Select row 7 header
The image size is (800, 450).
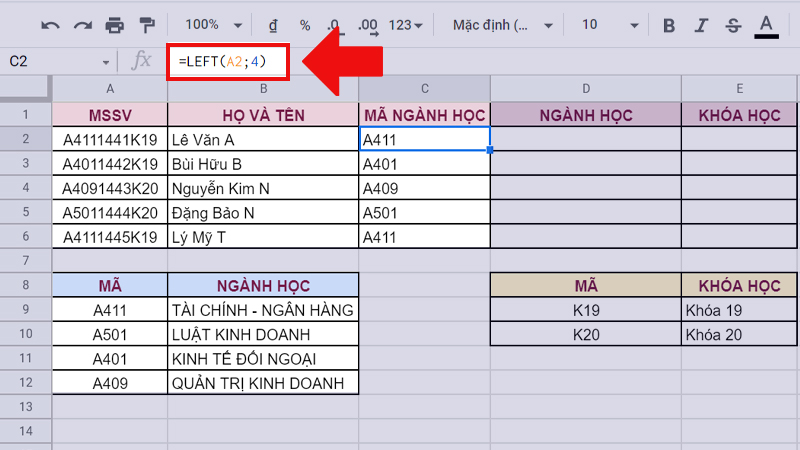[25, 261]
